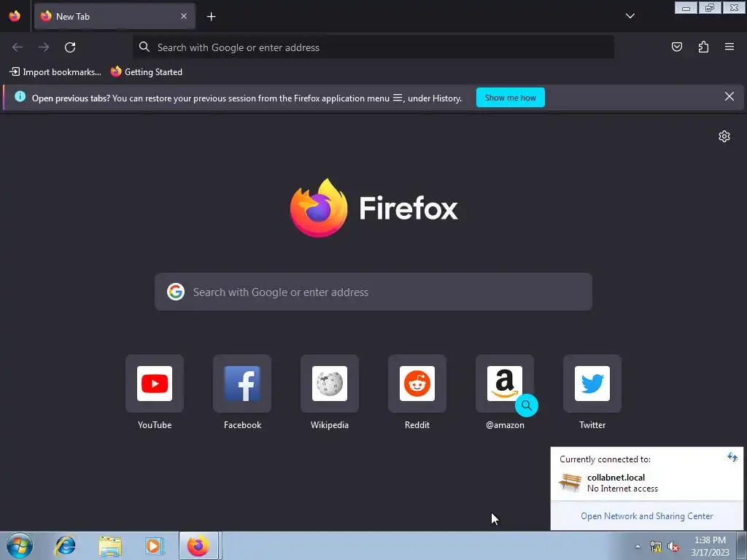The height and width of the screenshot is (560, 747).
Task: Close the New Tab tab
Action: tap(183, 16)
